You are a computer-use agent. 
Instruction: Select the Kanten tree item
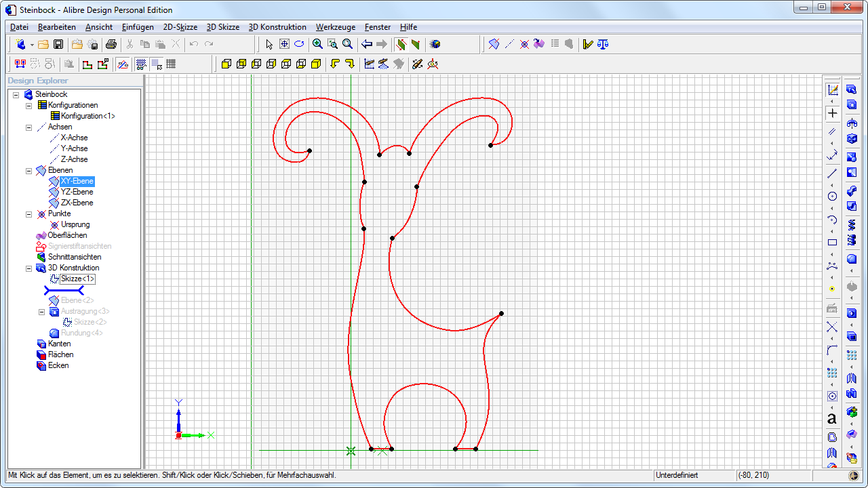click(59, 344)
